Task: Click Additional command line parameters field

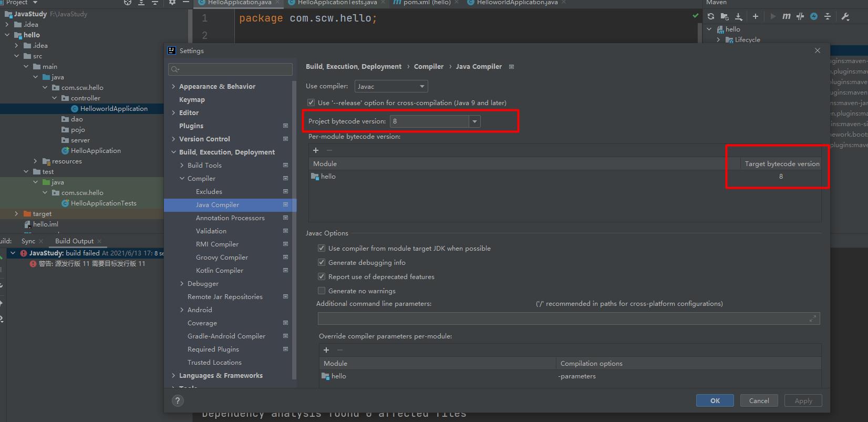Action: tap(569, 318)
